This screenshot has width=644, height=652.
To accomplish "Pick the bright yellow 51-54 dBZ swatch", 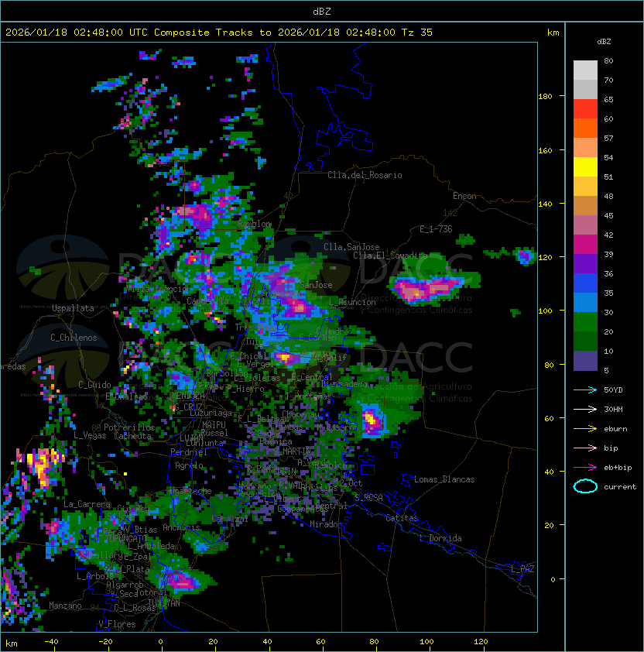I will (x=585, y=166).
